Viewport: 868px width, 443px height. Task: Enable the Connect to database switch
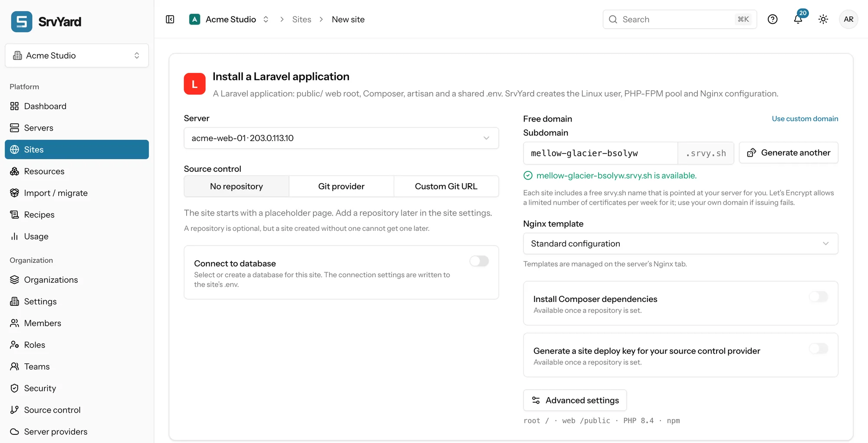point(479,261)
